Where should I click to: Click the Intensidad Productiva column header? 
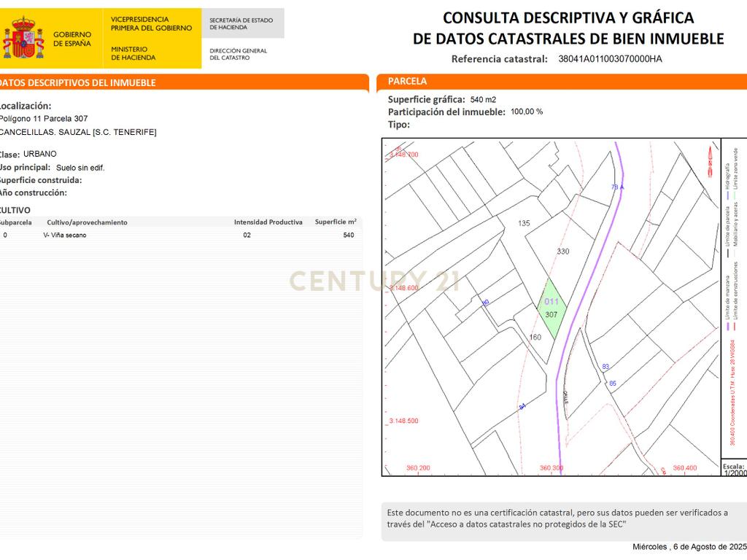tap(268, 222)
